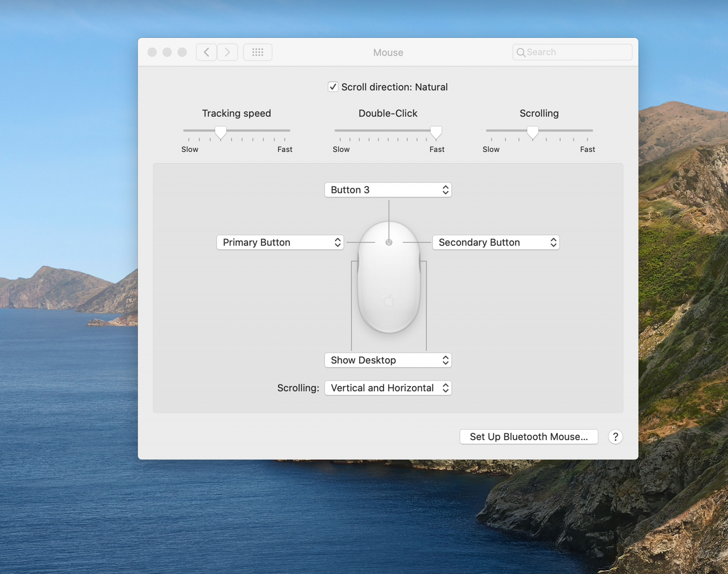Click the gray close window button
The height and width of the screenshot is (574, 728).
pos(152,52)
